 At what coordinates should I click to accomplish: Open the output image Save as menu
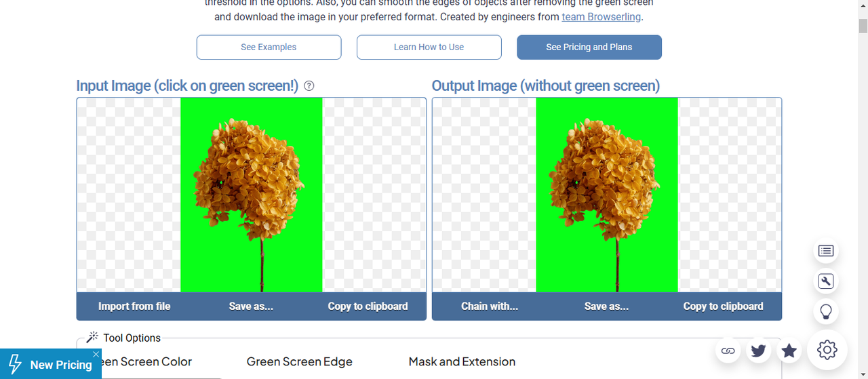[606, 306]
